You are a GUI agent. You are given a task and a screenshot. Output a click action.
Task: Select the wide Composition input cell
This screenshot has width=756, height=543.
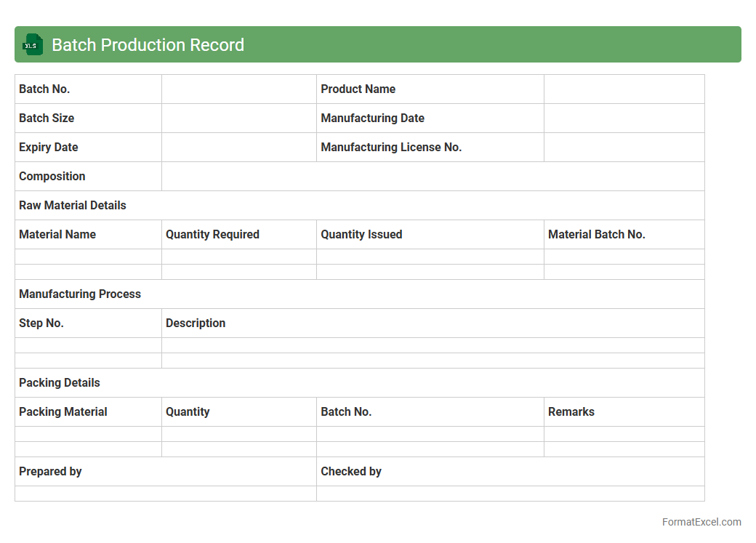pyautogui.click(x=433, y=176)
